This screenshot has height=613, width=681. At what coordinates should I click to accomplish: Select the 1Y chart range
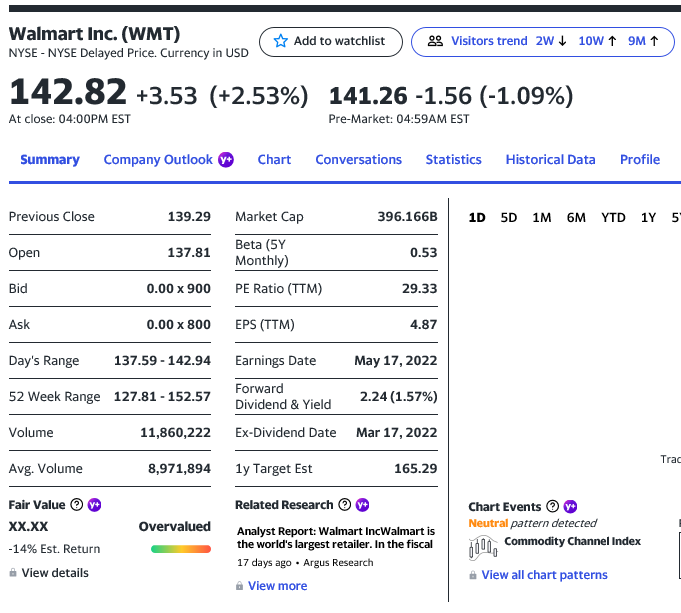648,218
